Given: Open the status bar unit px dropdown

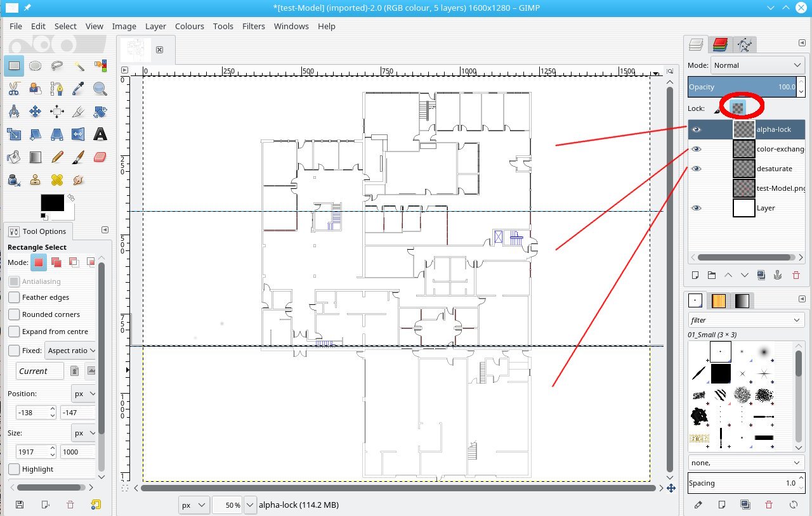Looking at the screenshot, I should coord(193,505).
